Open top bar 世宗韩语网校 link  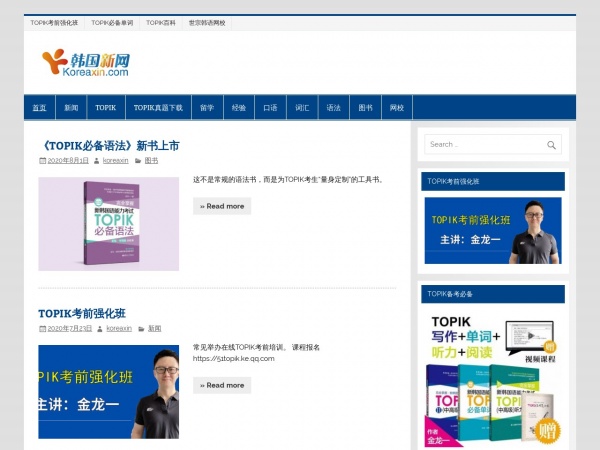[207, 23]
